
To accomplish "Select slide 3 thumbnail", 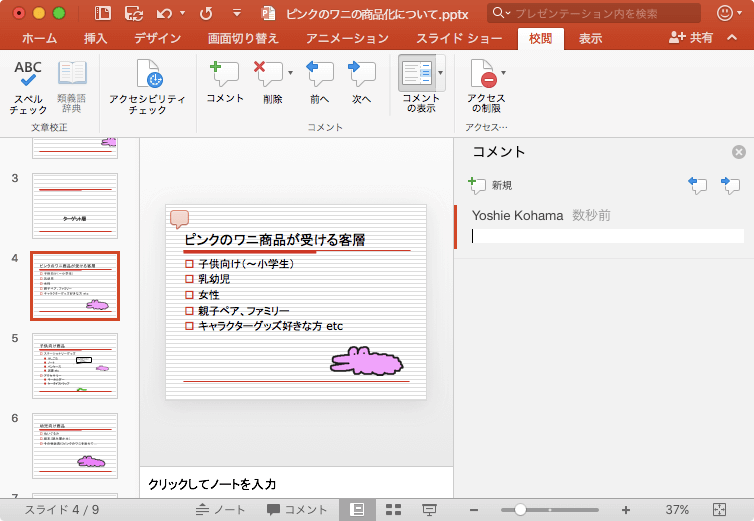I will pyautogui.click(x=75, y=206).
